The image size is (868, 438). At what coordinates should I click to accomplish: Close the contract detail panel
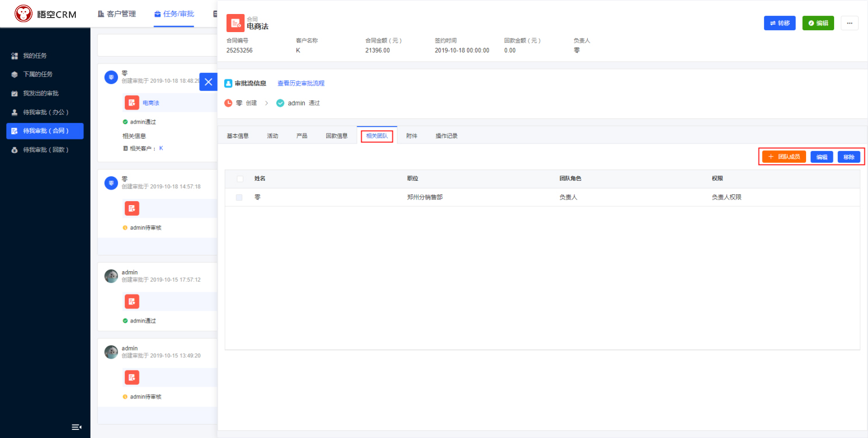(208, 82)
